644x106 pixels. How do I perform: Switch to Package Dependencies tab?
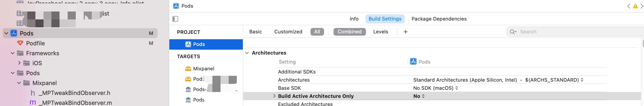click(x=439, y=19)
